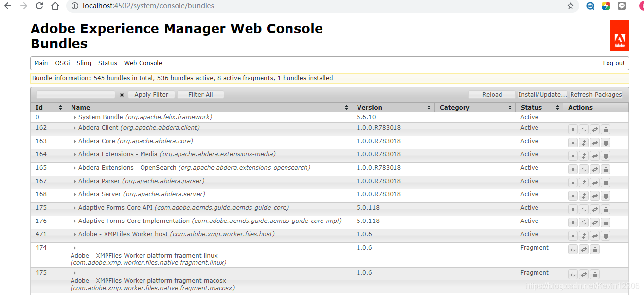Sort bundles by Version column
This screenshot has height=295, width=644.
tap(394, 107)
